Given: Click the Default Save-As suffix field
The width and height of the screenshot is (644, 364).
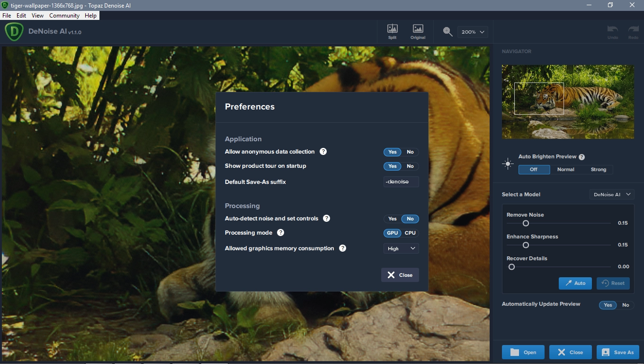Looking at the screenshot, I should 401,182.
